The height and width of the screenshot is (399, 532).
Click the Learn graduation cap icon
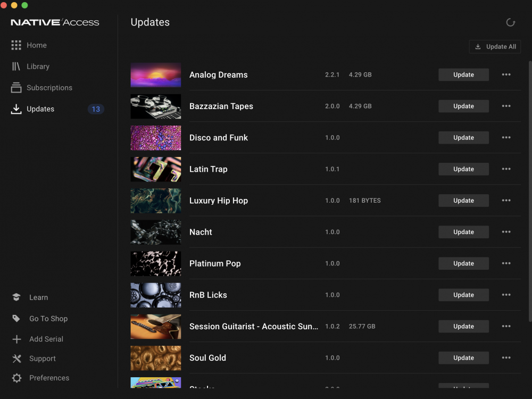point(16,297)
